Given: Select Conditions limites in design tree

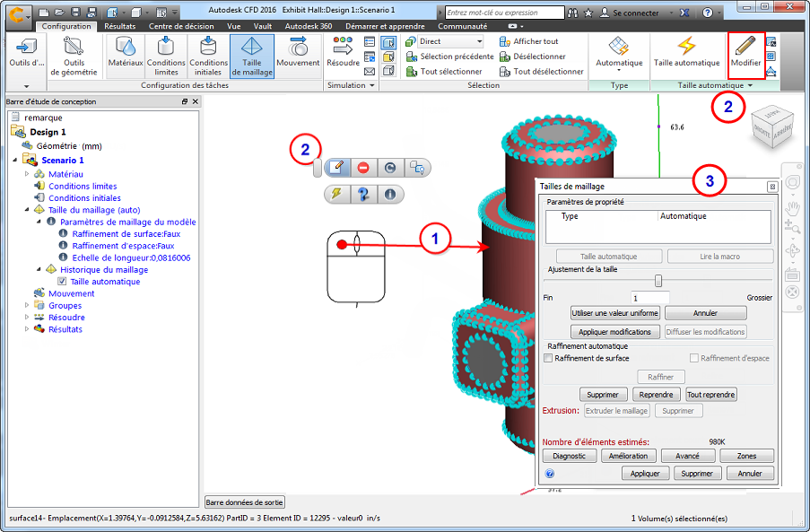Looking at the screenshot, I should point(83,186).
